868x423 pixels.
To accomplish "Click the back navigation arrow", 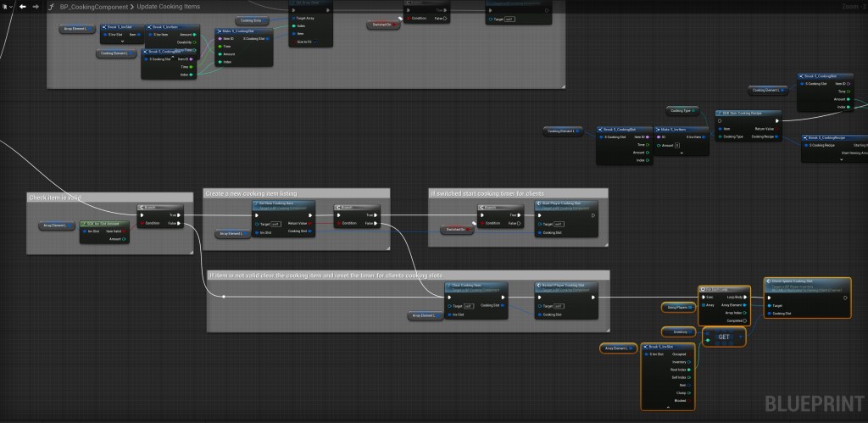I will pyautogui.click(x=23, y=6).
